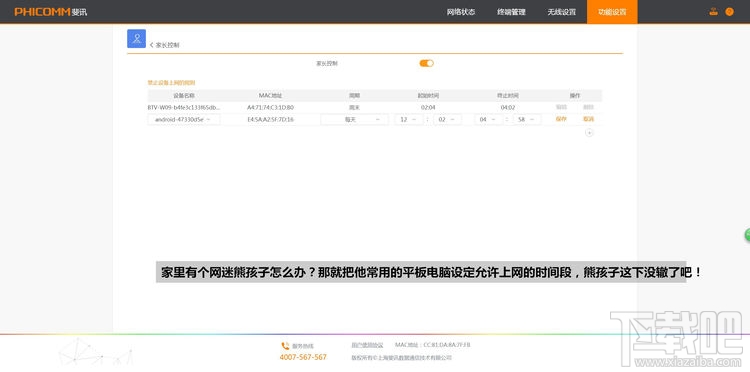This screenshot has height=372, width=750.
Task: Click 保存 to save the rule
Action: click(x=561, y=119)
